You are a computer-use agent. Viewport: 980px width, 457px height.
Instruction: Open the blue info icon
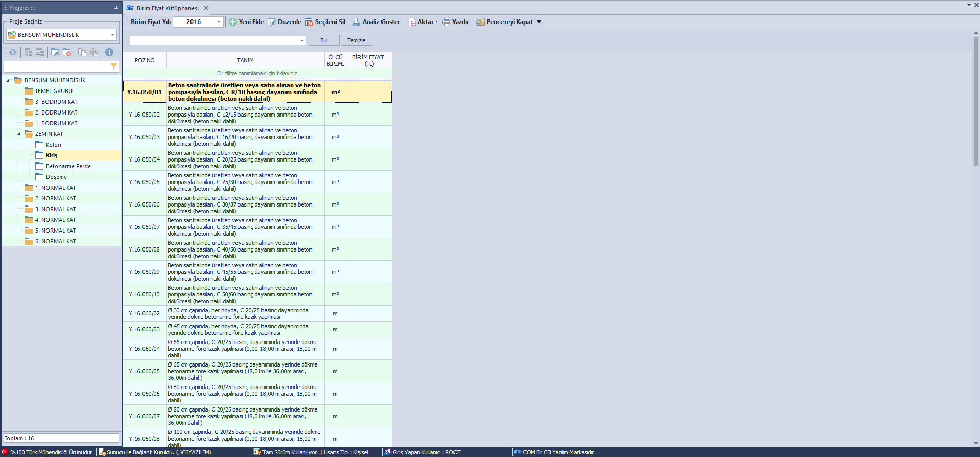pyautogui.click(x=109, y=52)
